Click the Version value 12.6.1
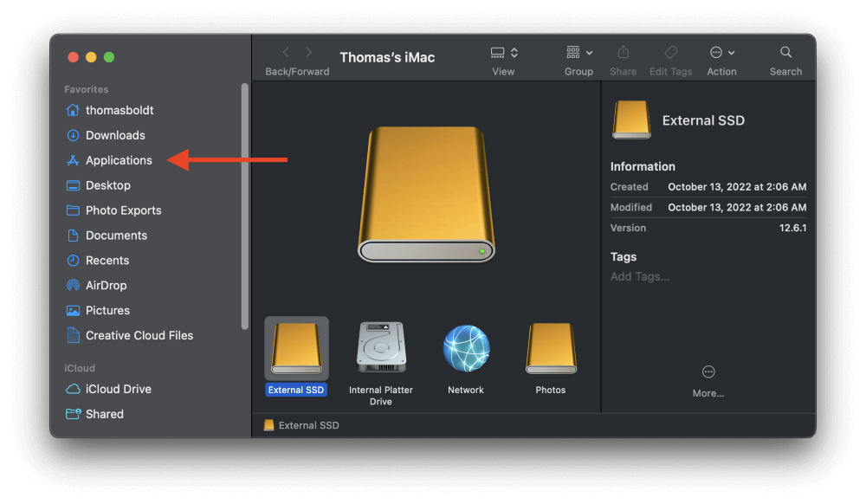866x504 pixels. (792, 228)
